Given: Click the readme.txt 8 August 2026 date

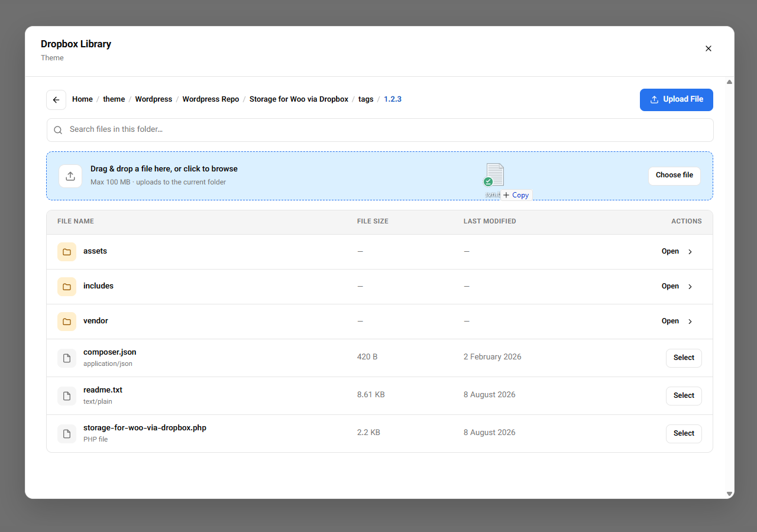Looking at the screenshot, I should pos(490,395).
